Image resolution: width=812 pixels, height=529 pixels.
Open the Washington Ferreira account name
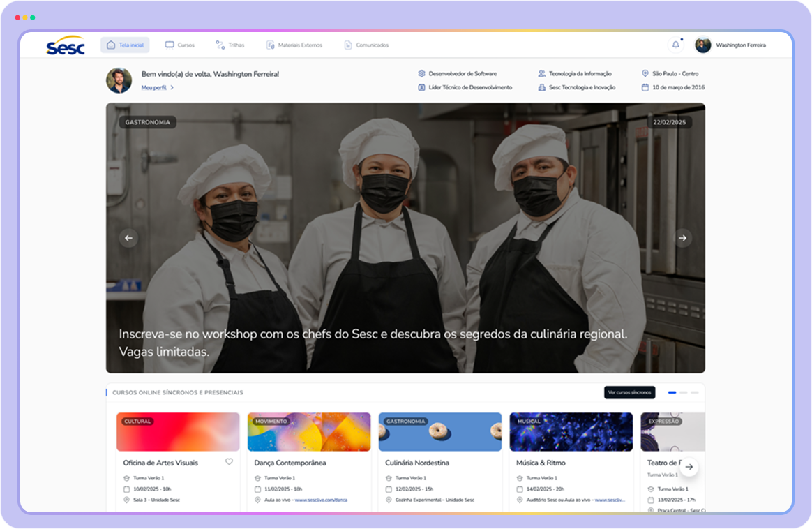[x=741, y=45]
